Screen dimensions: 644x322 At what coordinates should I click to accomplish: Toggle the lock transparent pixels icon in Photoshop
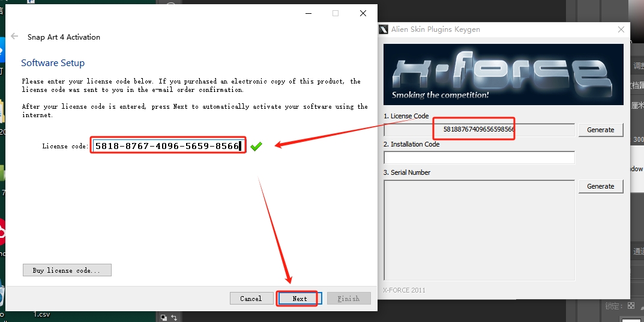click(x=631, y=306)
